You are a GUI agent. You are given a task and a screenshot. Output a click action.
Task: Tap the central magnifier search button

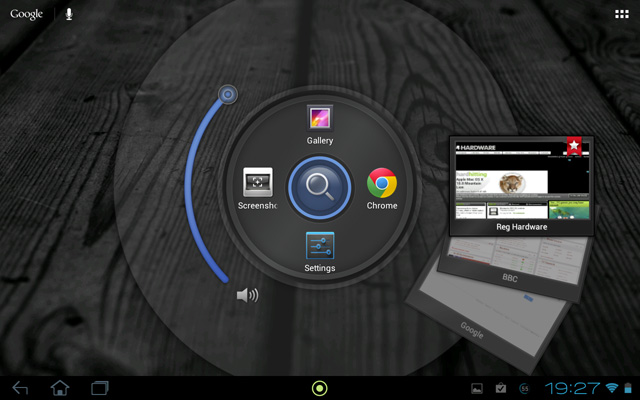tap(320, 188)
